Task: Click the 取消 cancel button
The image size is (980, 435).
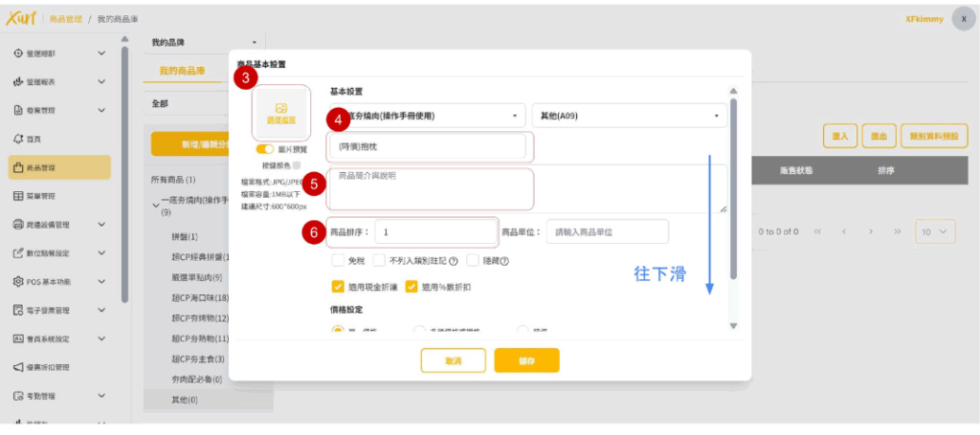Action: pos(453,360)
